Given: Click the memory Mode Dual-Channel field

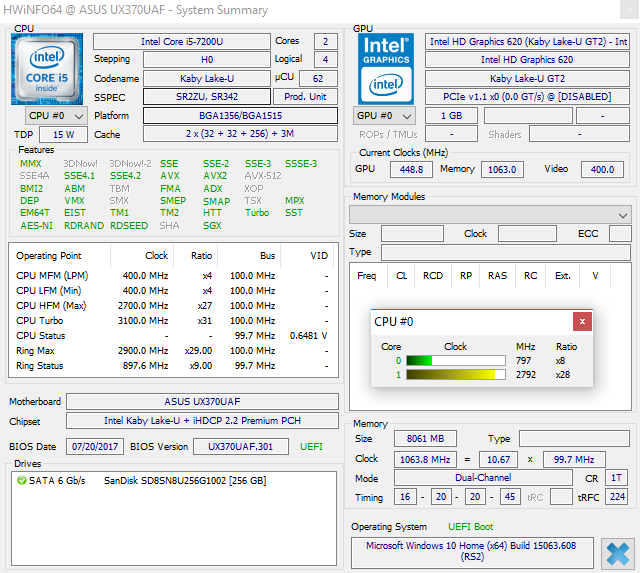Looking at the screenshot, I should click(483, 478).
